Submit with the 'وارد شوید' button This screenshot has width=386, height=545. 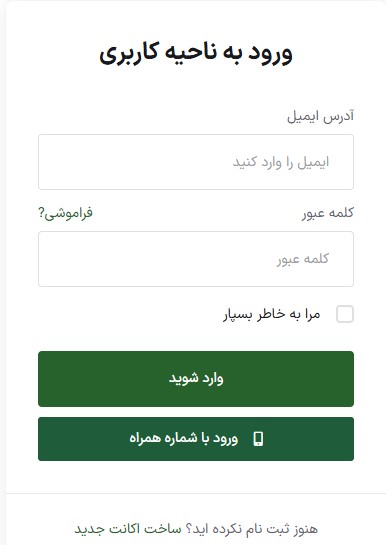click(x=196, y=379)
